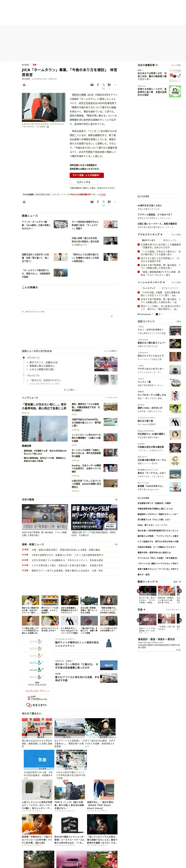Open 一覧 link beside 速報・新着ニュース

coord(115,544)
